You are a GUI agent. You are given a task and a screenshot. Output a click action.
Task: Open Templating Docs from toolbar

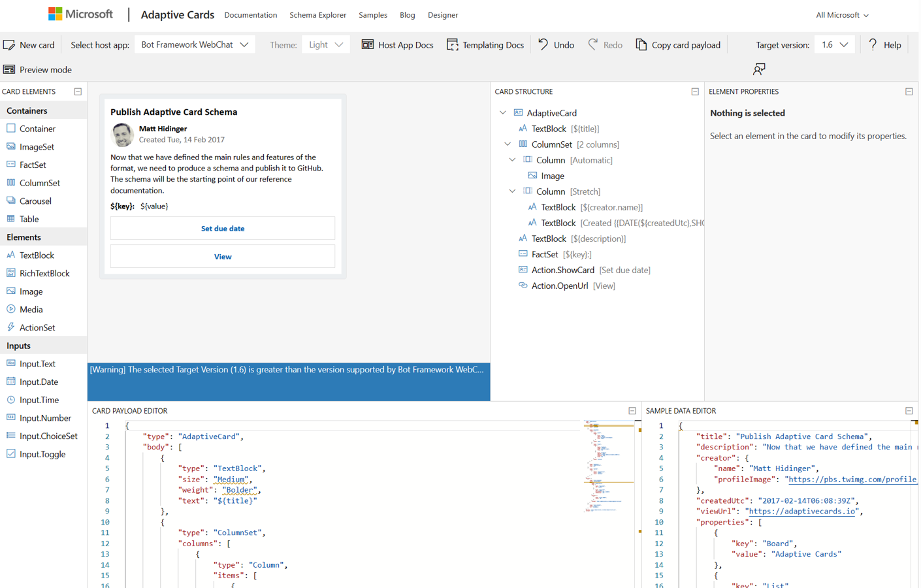[x=485, y=45]
